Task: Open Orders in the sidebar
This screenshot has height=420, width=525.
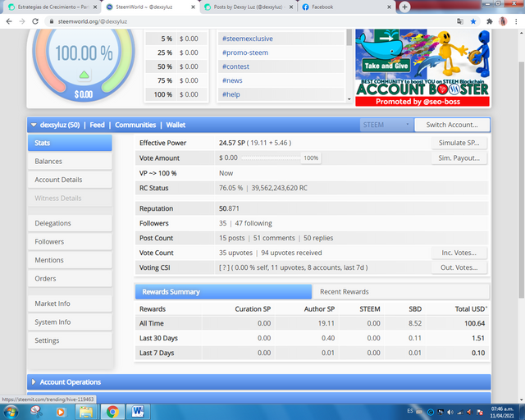Action: tap(70, 279)
